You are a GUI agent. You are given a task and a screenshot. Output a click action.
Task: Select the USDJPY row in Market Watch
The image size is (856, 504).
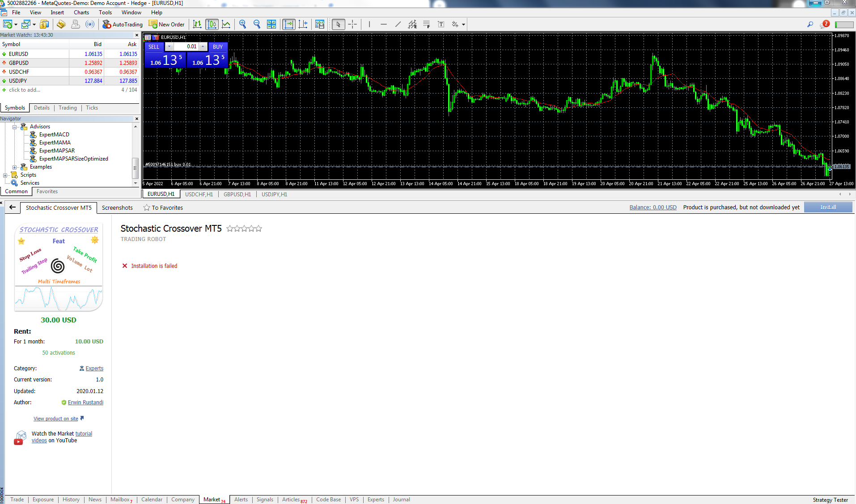(x=69, y=81)
